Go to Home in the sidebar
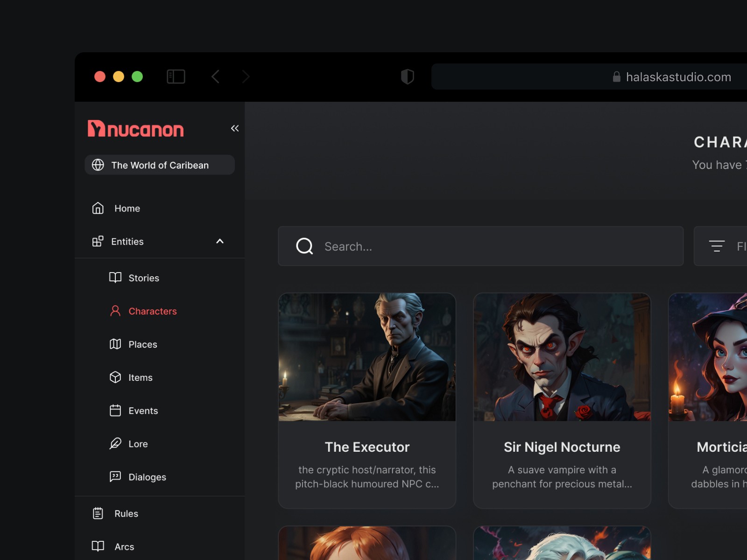Screen dimensions: 747x560 127,208
